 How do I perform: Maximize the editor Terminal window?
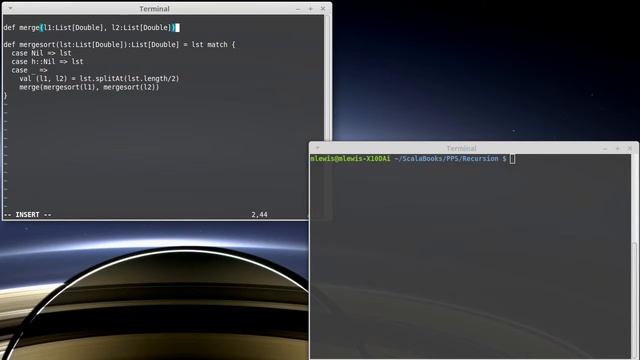tap(310, 9)
